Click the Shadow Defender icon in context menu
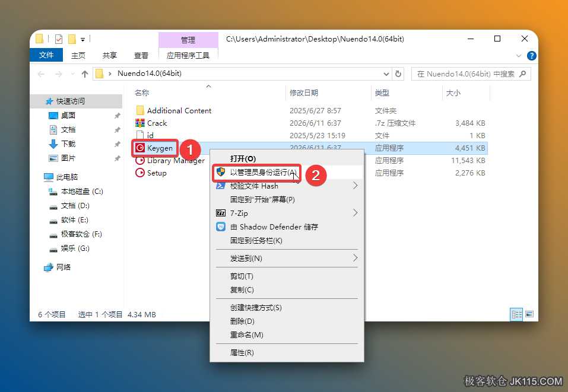The image size is (568, 392). pos(221,227)
